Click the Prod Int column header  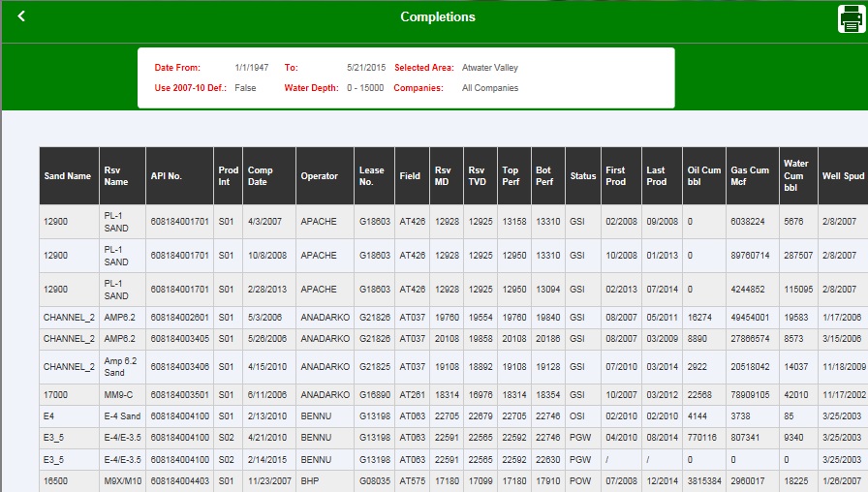(x=228, y=176)
